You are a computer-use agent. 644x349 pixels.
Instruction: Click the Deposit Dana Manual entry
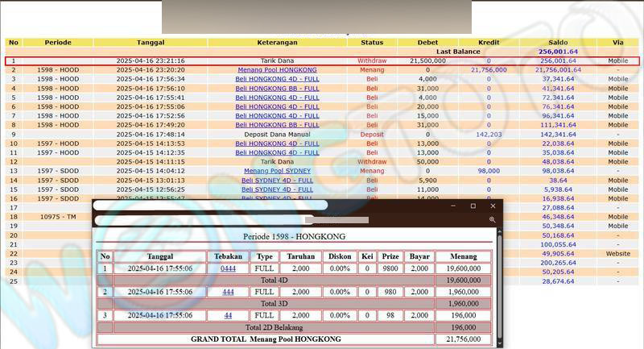coord(277,135)
